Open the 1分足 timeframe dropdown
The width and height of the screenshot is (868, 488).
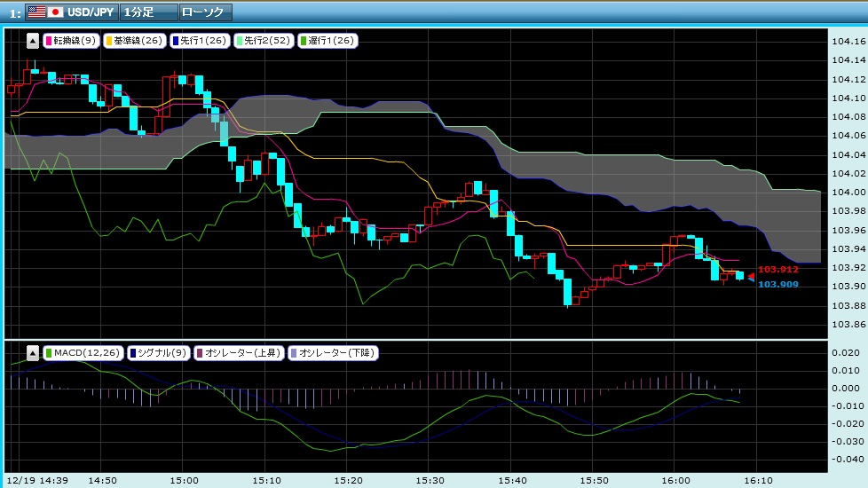point(148,12)
